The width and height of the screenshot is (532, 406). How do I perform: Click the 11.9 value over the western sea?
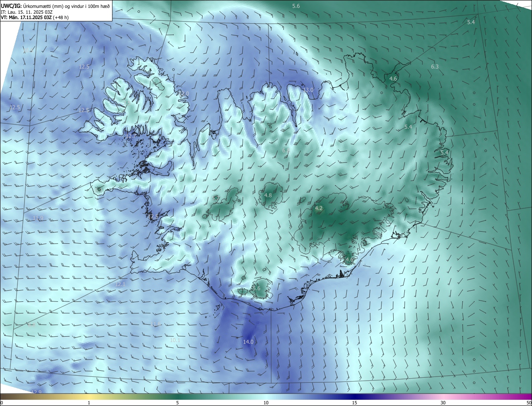click(x=38, y=218)
